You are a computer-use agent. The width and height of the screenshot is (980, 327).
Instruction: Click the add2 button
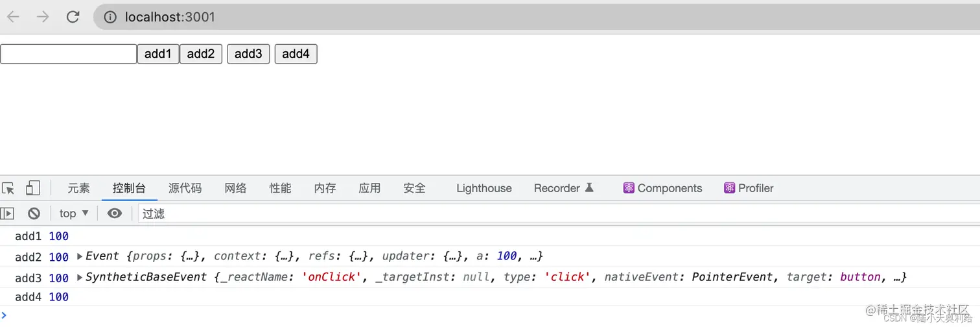(x=201, y=54)
